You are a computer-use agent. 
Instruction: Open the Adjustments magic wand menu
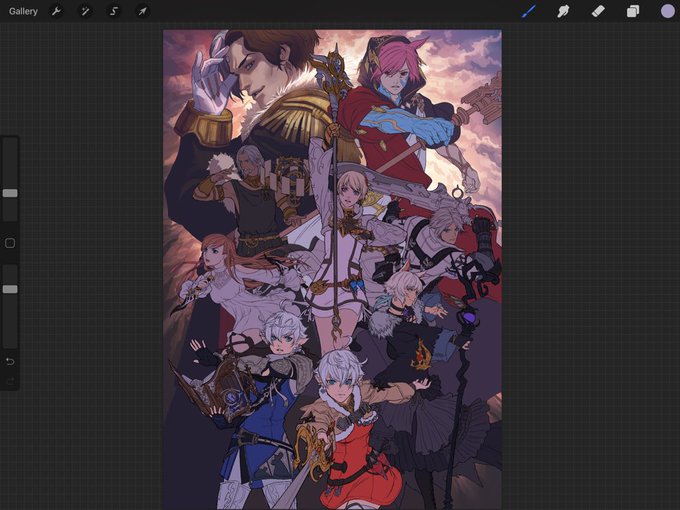[85, 11]
